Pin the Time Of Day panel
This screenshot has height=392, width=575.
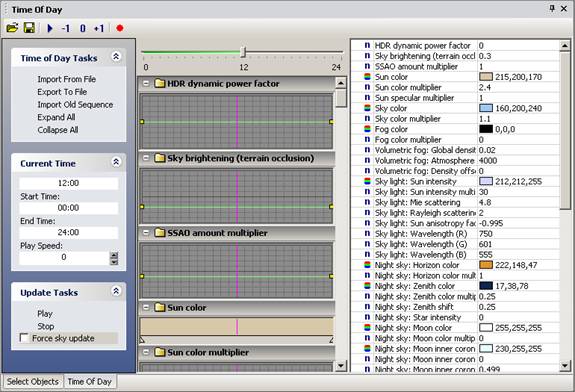coord(552,8)
